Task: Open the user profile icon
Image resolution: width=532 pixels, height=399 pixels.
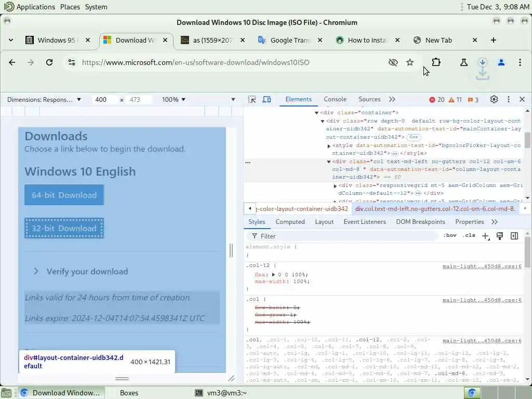Action: [x=501, y=62]
